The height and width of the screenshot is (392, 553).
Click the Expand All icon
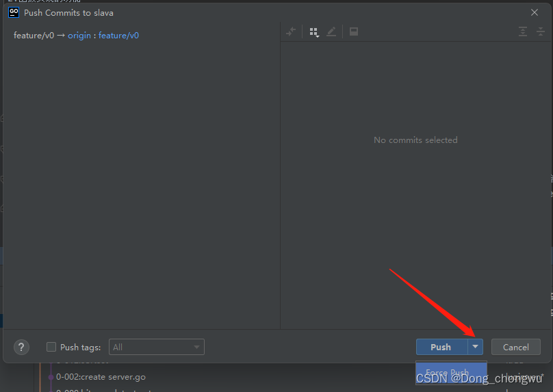click(523, 31)
